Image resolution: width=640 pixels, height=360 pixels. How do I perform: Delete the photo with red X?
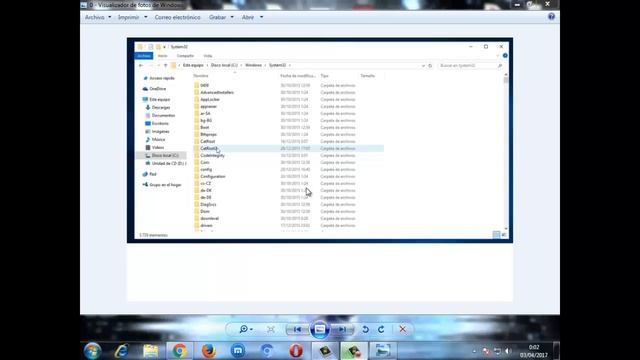tap(402, 329)
